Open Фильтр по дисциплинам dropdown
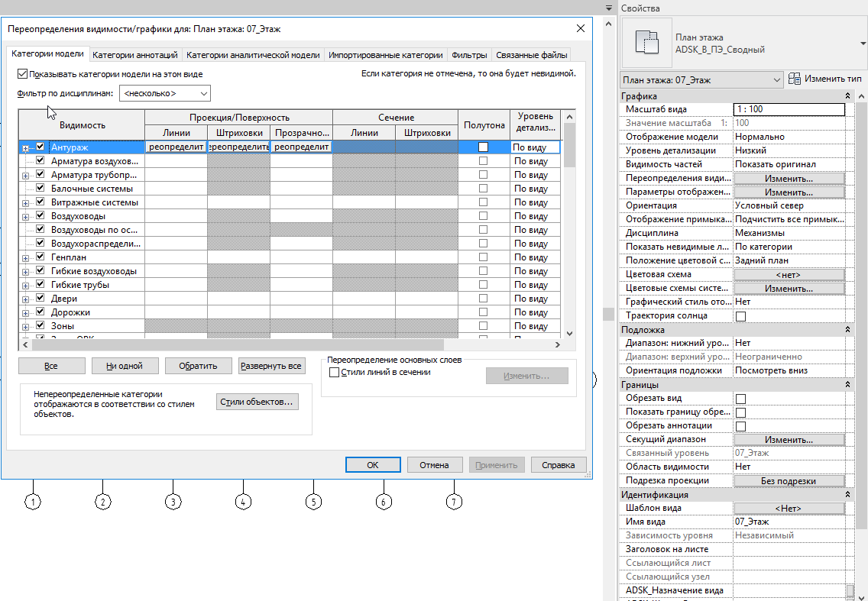The height and width of the screenshot is (601, 868). point(165,93)
